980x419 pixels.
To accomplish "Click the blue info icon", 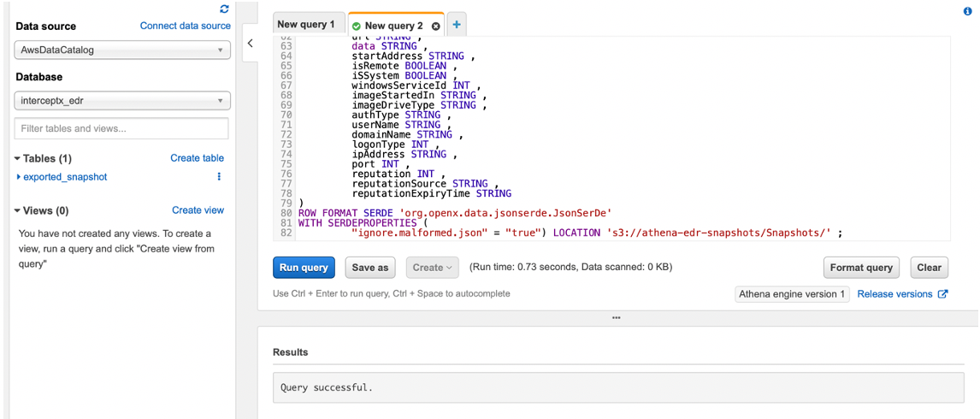I will tap(968, 12).
